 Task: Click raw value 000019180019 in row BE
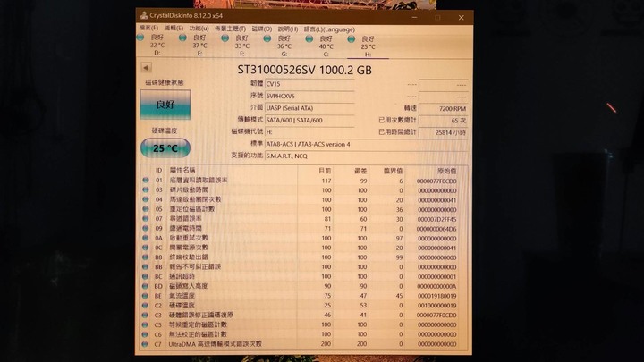(x=436, y=296)
